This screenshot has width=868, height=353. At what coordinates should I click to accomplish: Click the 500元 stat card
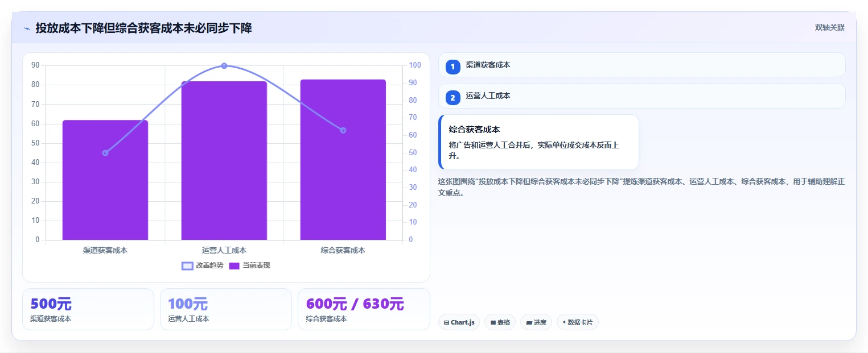pos(88,309)
